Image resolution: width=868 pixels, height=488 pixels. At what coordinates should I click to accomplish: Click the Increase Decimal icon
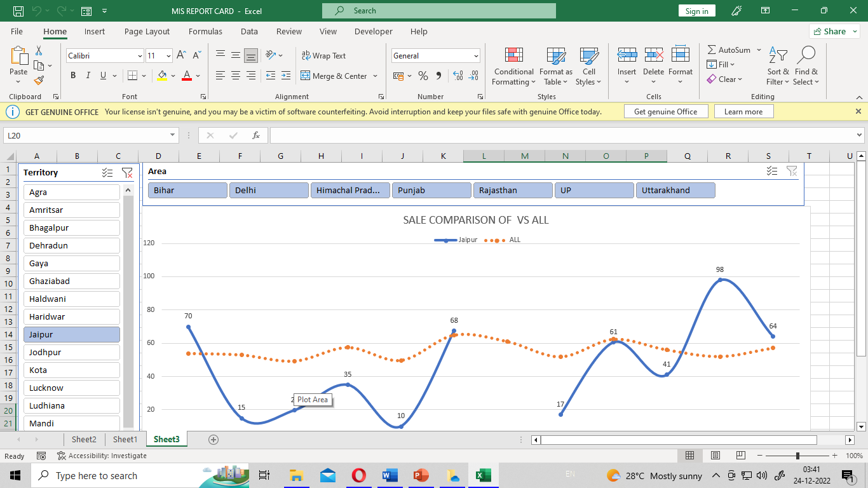[x=458, y=76]
